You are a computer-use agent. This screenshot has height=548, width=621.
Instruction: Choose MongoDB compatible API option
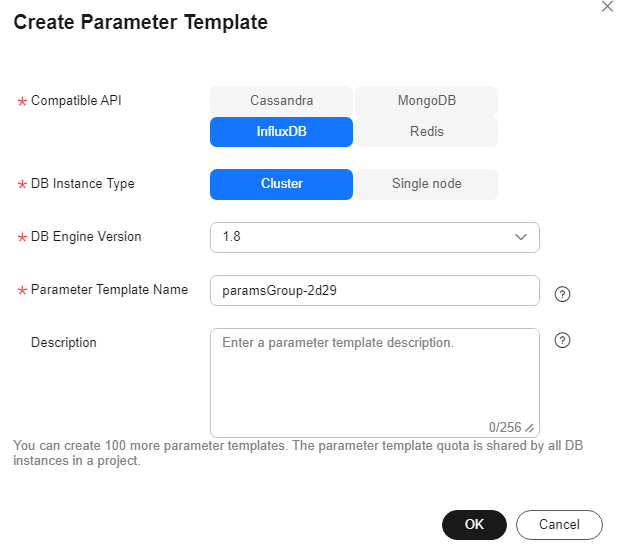(x=426, y=101)
